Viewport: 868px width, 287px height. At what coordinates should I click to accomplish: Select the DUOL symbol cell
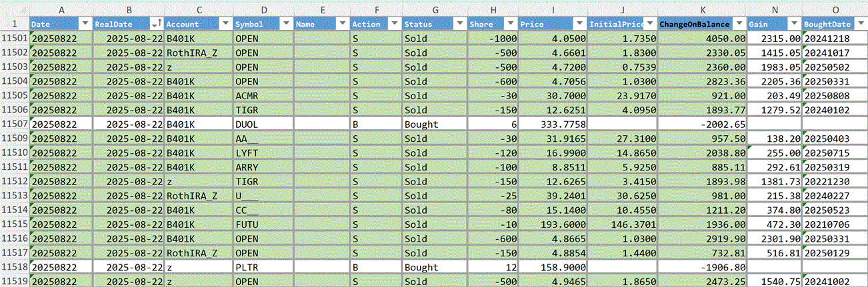point(263,125)
